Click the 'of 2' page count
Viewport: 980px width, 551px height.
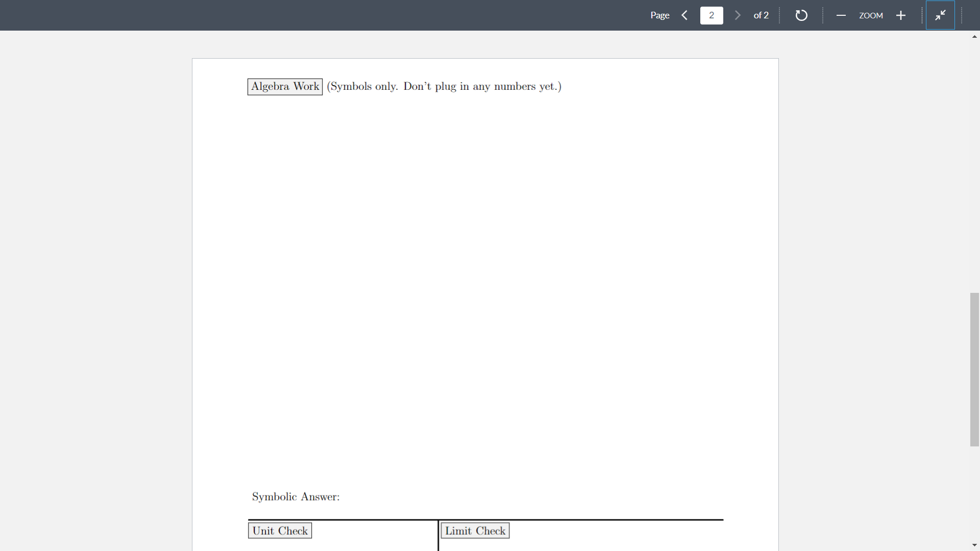click(761, 15)
